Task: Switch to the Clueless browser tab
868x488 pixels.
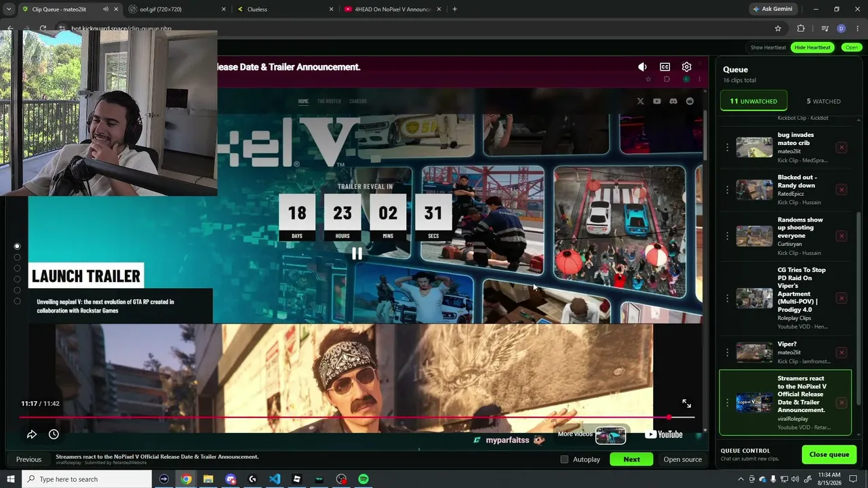Action: coord(285,9)
